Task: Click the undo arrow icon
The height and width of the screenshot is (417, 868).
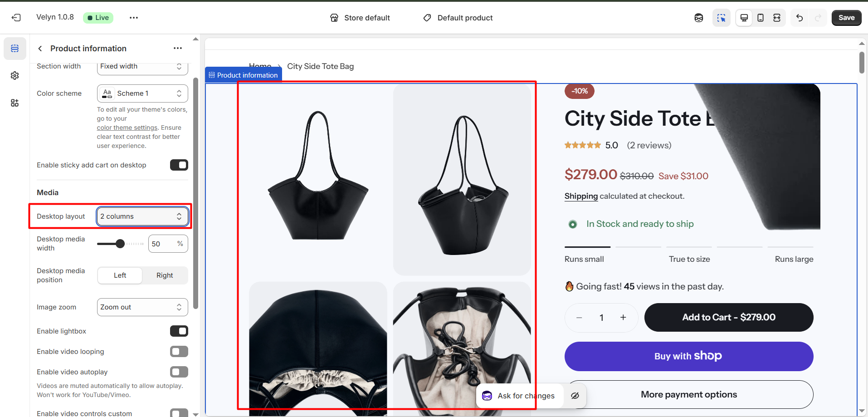Action: pos(800,18)
